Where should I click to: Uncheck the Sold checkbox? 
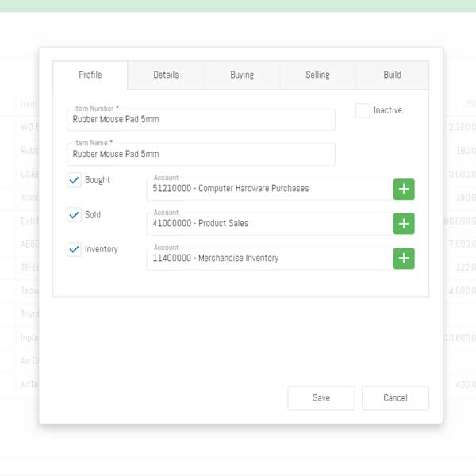(75, 215)
